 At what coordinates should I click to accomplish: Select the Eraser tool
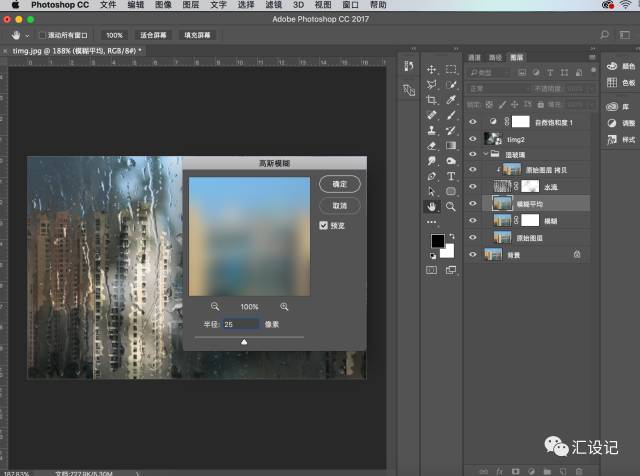coord(432,145)
